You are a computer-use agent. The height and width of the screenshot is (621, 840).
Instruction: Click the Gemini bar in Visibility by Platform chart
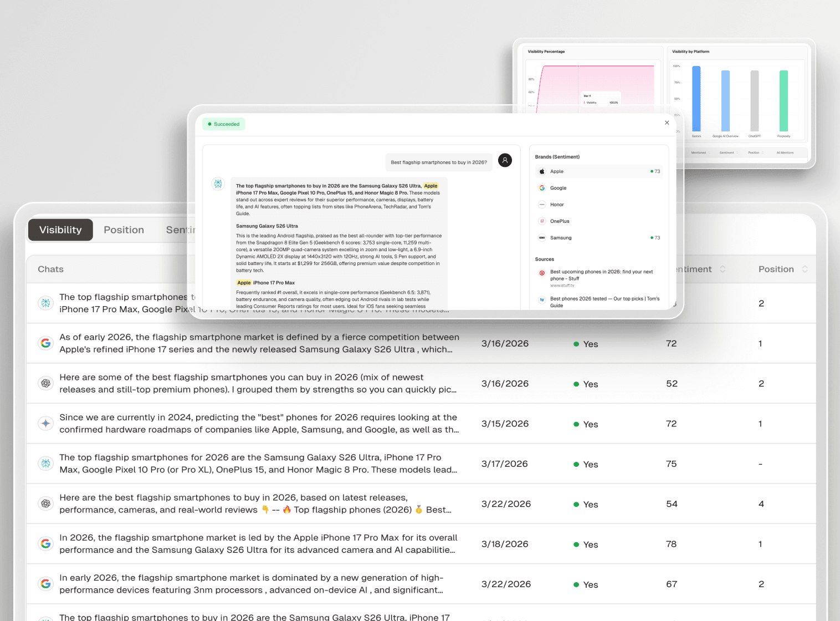point(696,100)
